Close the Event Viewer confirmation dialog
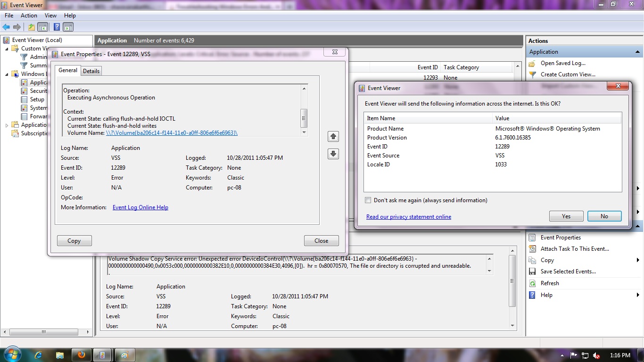This screenshot has height=362, width=644. 618,86
